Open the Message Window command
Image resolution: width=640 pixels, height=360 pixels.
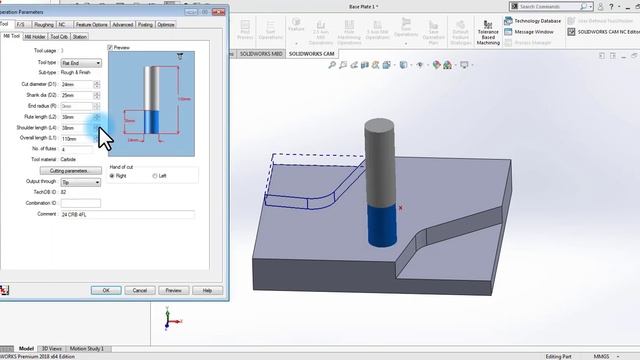click(529, 31)
